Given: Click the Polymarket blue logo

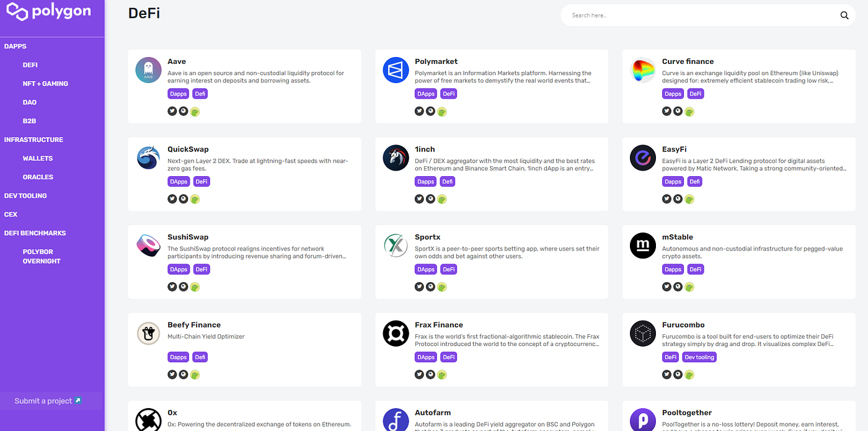Looking at the screenshot, I should pyautogui.click(x=396, y=70).
